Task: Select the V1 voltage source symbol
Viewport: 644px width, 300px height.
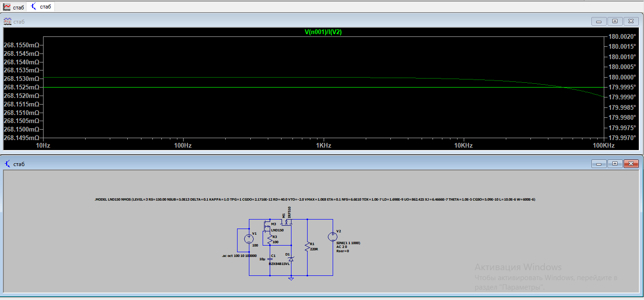Action: click(x=249, y=239)
